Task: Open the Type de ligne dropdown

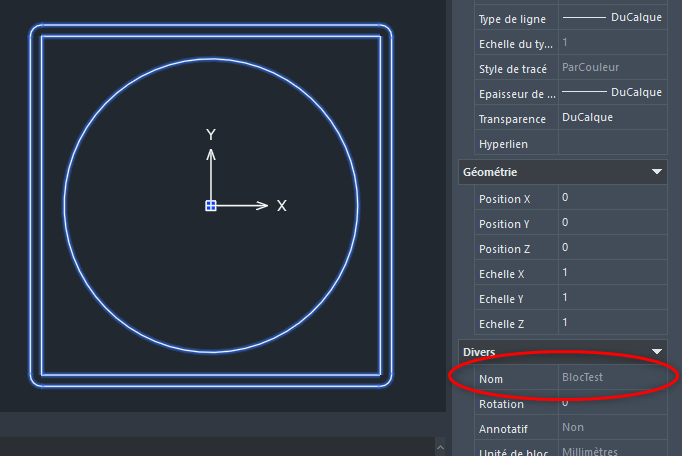Action: tap(611, 18)
